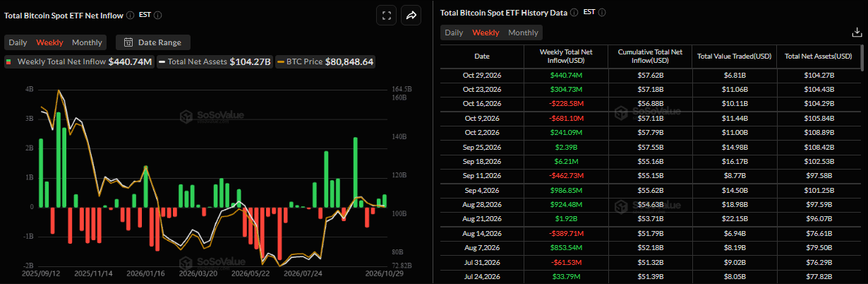Select Daily tab in history table
Screen dimensions: 868x284
pos(454,32)
